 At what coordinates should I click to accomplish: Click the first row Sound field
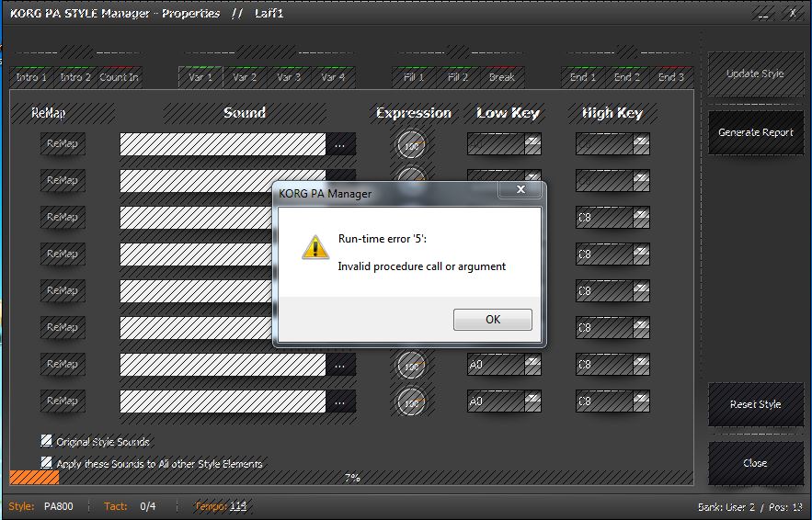click(x=223, y=144)
